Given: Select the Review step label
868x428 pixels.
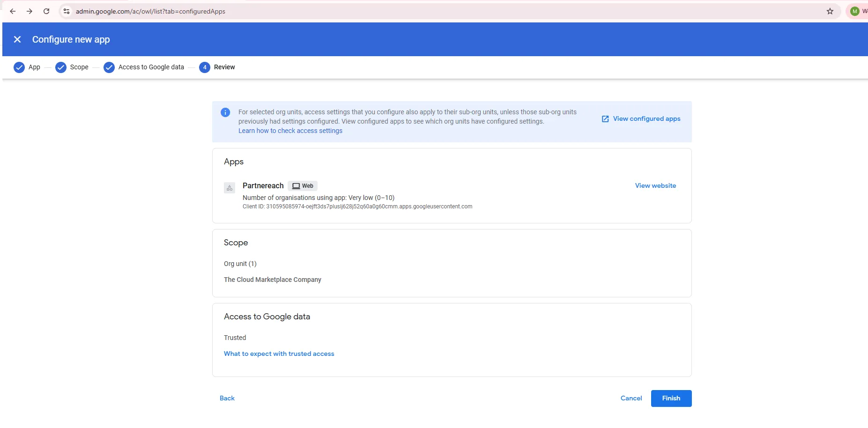Looking at the screenshot, I should tap(224, 67).
